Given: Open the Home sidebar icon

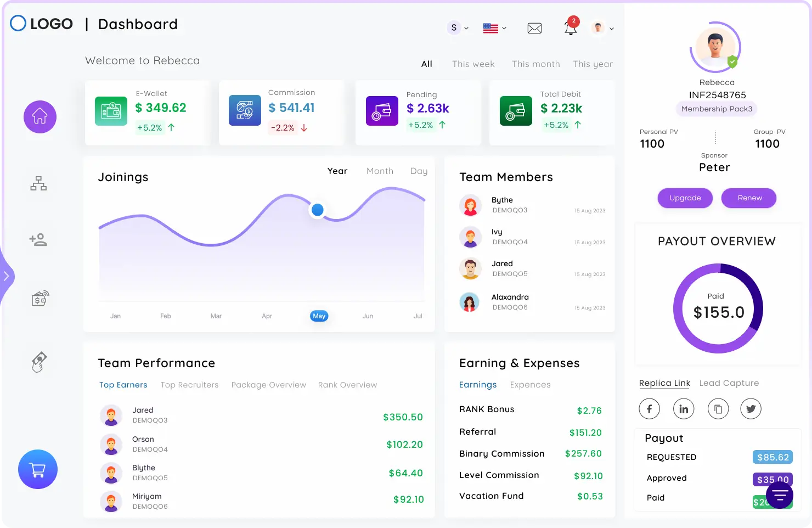Looking at the screenshot, I should tap(40, 117).
